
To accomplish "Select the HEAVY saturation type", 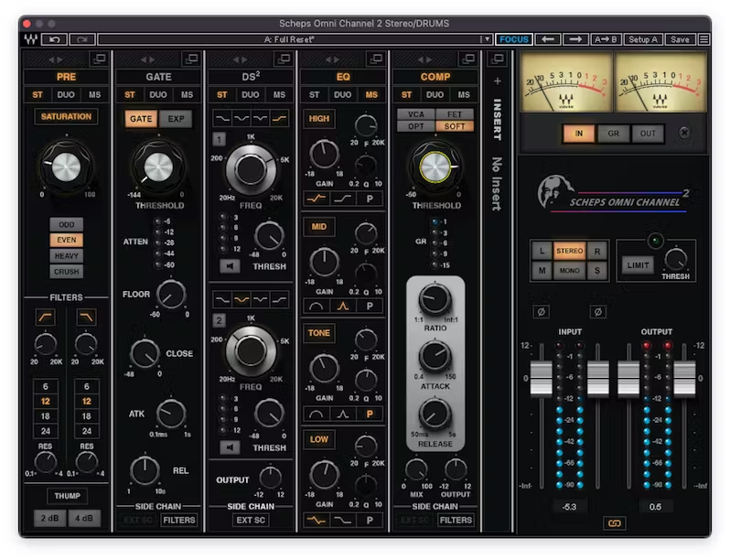I will pos(67,256).
